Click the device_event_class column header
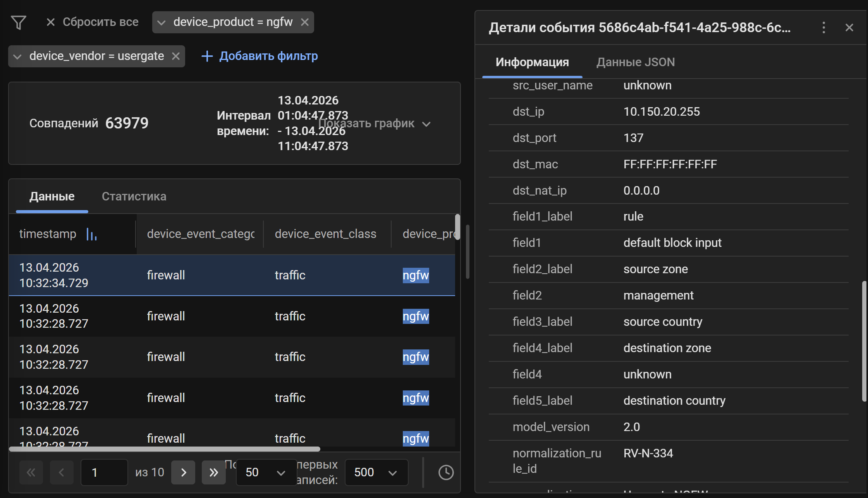Viewport: 868px width, 498px height. (325, 234)
